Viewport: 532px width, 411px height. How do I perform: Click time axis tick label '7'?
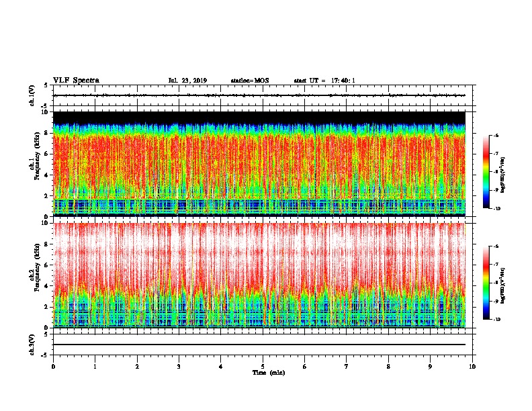click(x=347, y=367)
